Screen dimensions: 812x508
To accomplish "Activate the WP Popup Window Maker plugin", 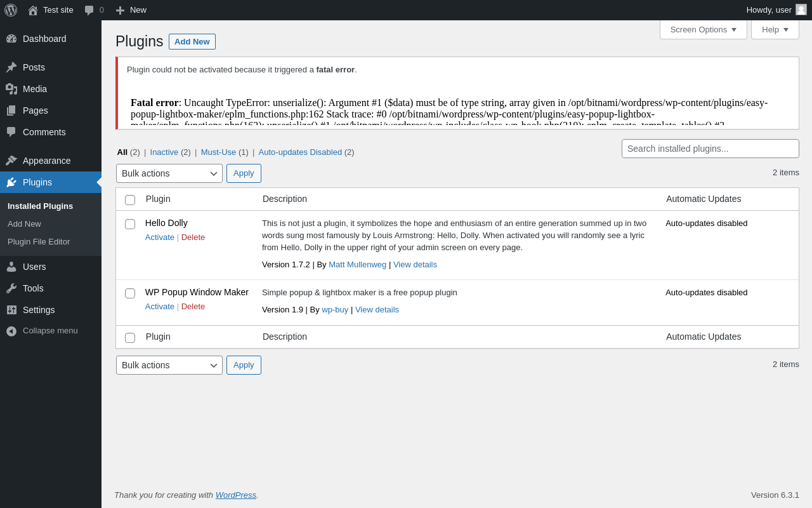I will (160, 307).
